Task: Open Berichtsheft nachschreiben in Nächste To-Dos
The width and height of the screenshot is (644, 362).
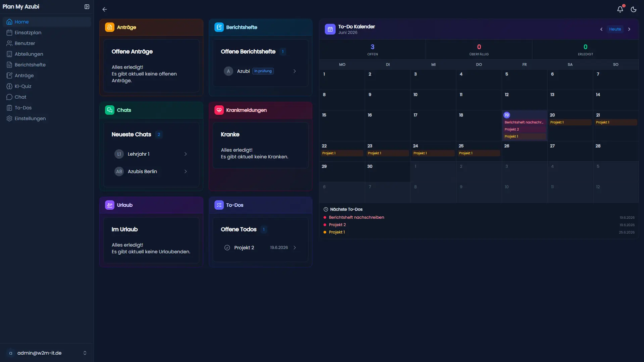Action: (356, 217)
